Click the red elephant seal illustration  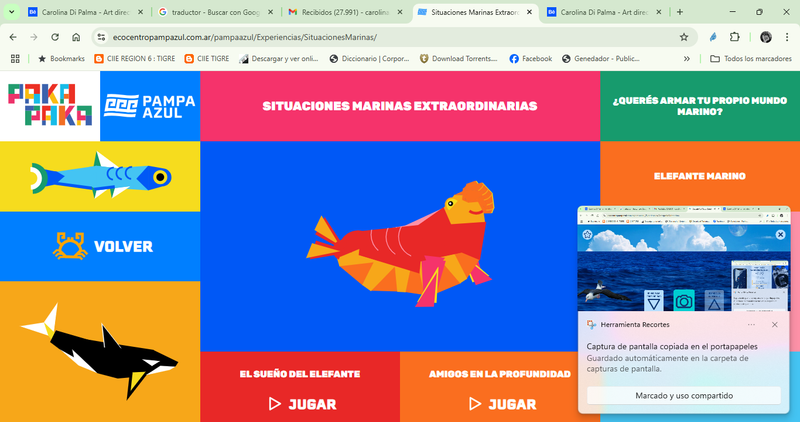click(x=401, y=244)
